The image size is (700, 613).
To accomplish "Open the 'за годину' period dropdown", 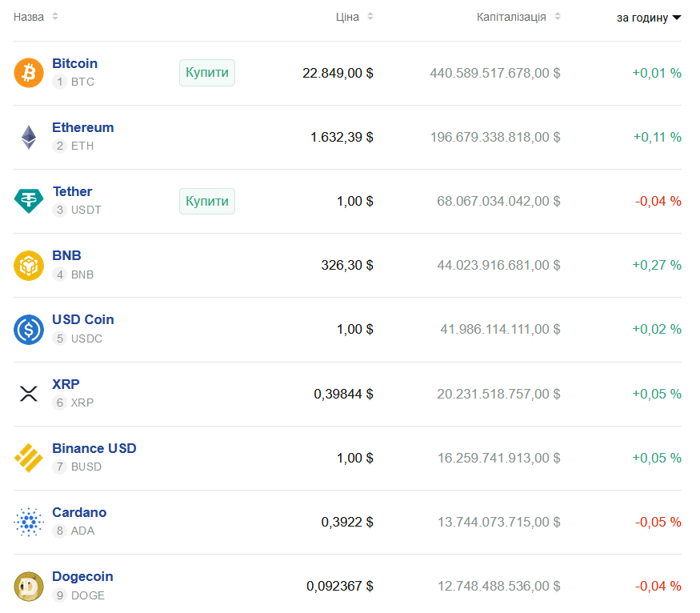I will click(649, 18).
